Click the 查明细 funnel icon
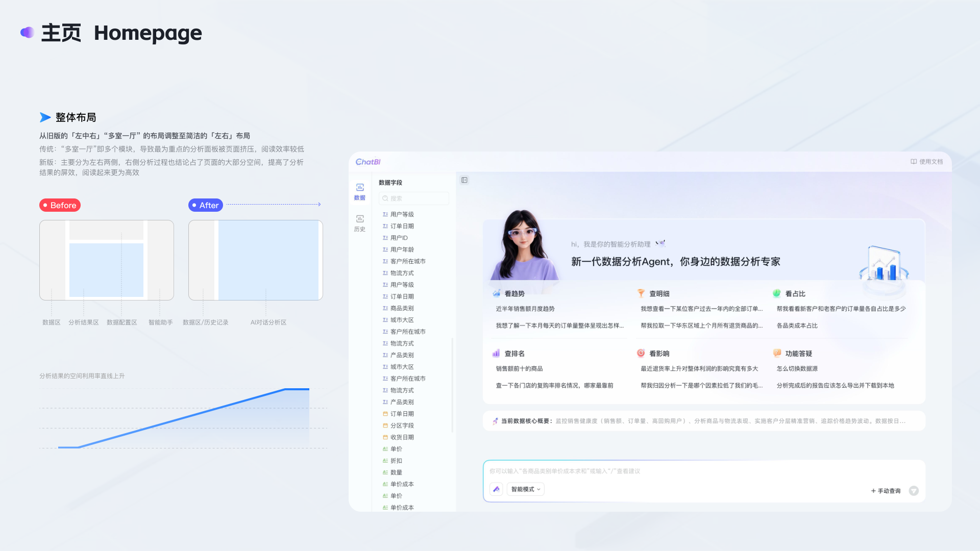This screenshot has height=551, width=980. click(641, 293)
